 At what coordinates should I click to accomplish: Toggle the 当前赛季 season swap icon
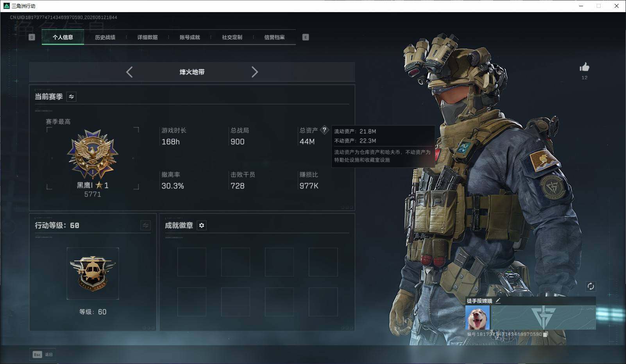pos(71,96)
